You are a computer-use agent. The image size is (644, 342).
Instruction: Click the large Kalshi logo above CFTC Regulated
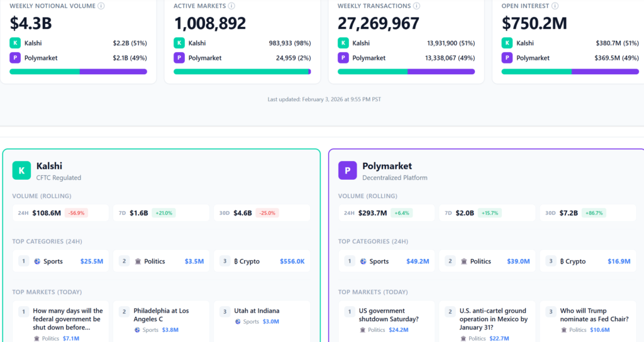pos(21,171)
